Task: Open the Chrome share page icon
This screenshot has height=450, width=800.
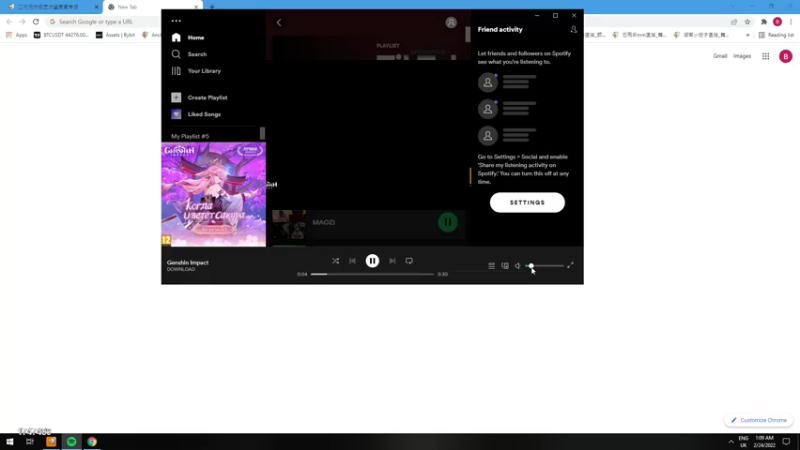Action: point(734,22)
